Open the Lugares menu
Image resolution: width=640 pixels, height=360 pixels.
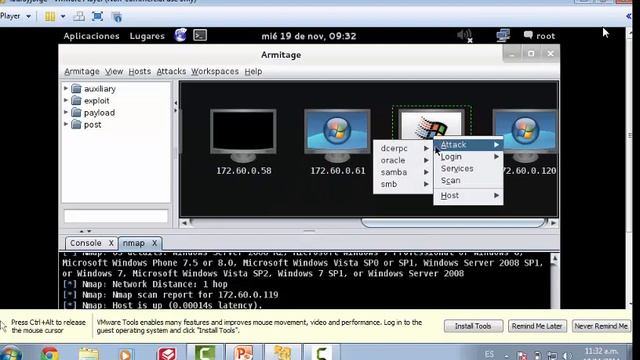click(x=147, y=36)
